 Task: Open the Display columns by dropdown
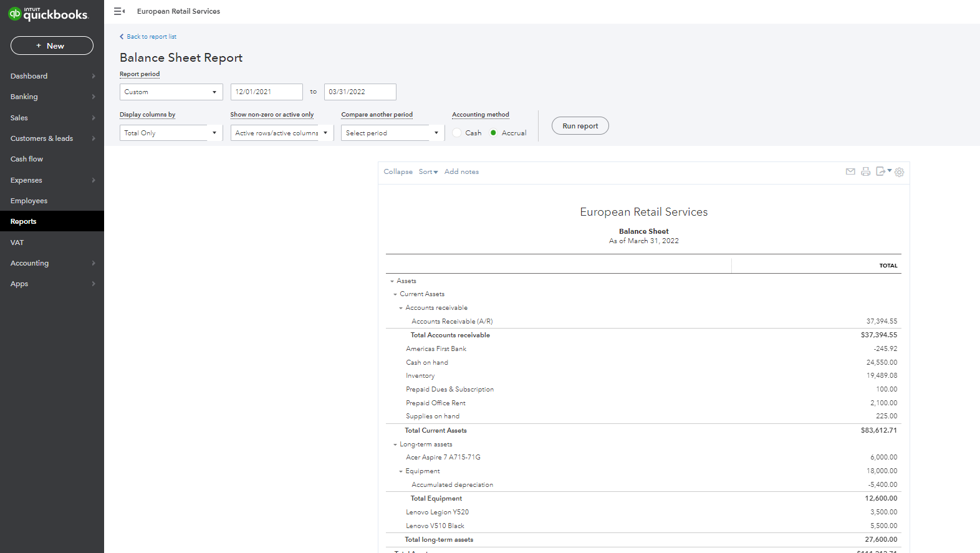171,133
